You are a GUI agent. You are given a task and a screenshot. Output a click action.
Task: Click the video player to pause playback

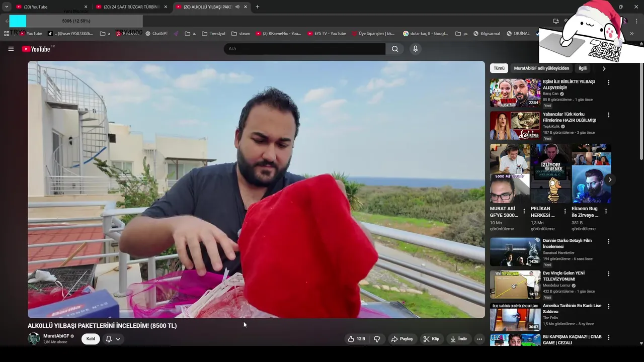tap(256, 190)
